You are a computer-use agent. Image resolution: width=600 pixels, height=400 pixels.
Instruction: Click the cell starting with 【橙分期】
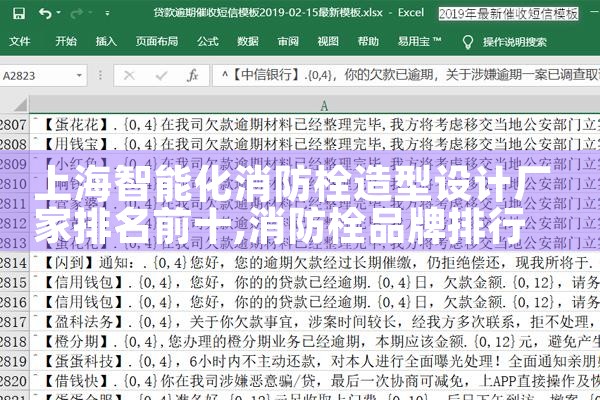(315, 341)
